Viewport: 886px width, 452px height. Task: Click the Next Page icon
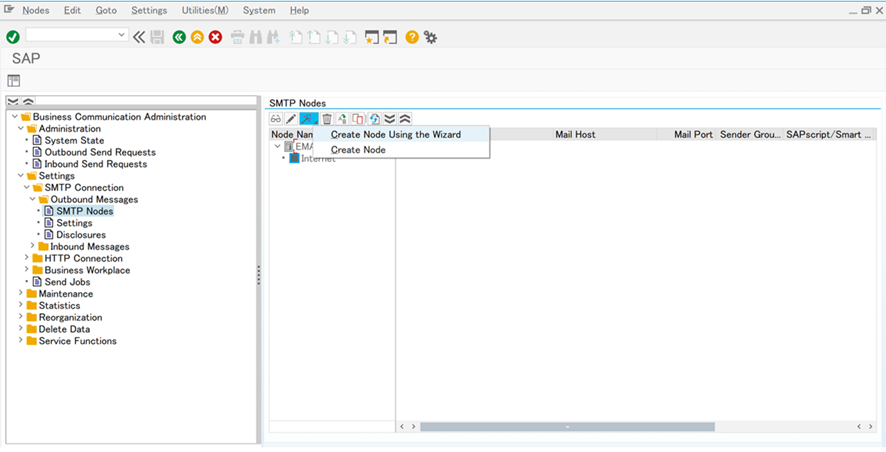(x=332, y=37)
